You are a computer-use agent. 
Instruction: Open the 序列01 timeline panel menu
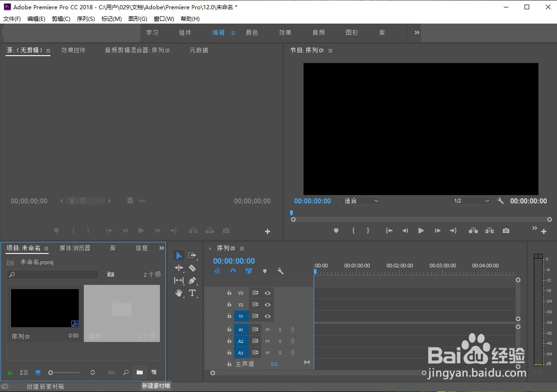click(242, 248)
